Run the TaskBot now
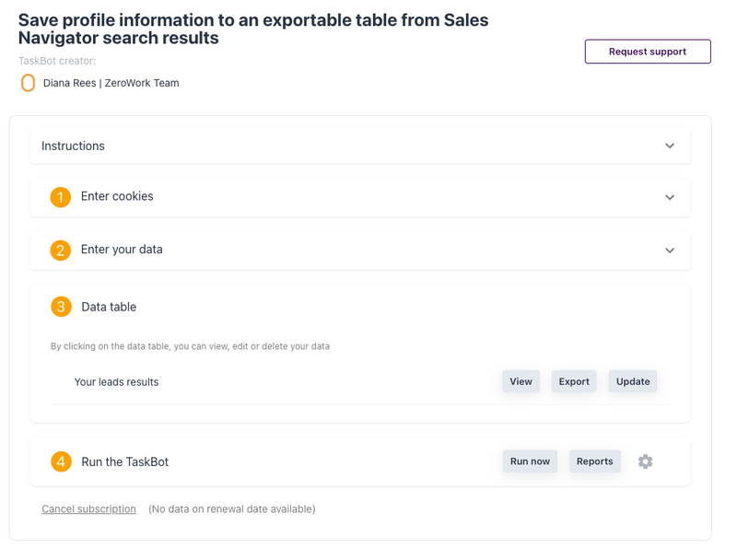Screen dimensions: 737x560 [529, 461]
